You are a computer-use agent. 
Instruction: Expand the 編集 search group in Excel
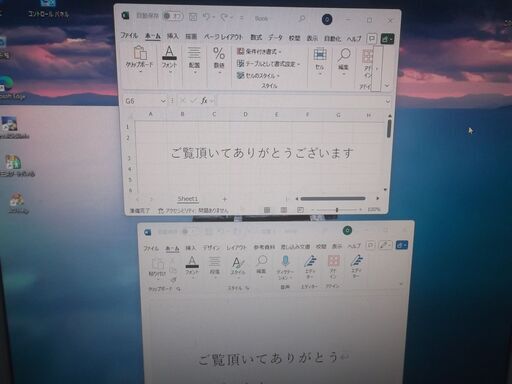click(x=343, y=62)
